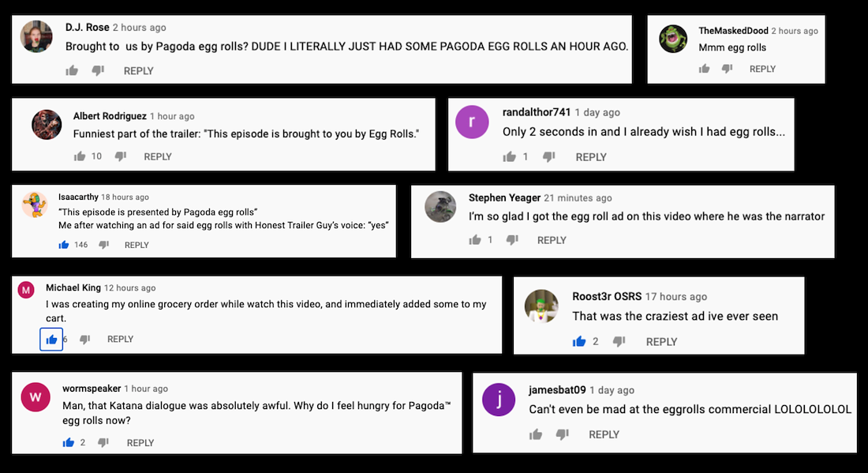Like Stephen Yeager's comment

(475, 240)
